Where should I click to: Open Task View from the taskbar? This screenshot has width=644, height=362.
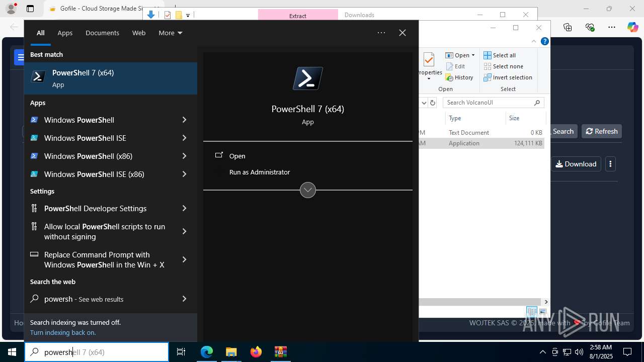[181, 352]
